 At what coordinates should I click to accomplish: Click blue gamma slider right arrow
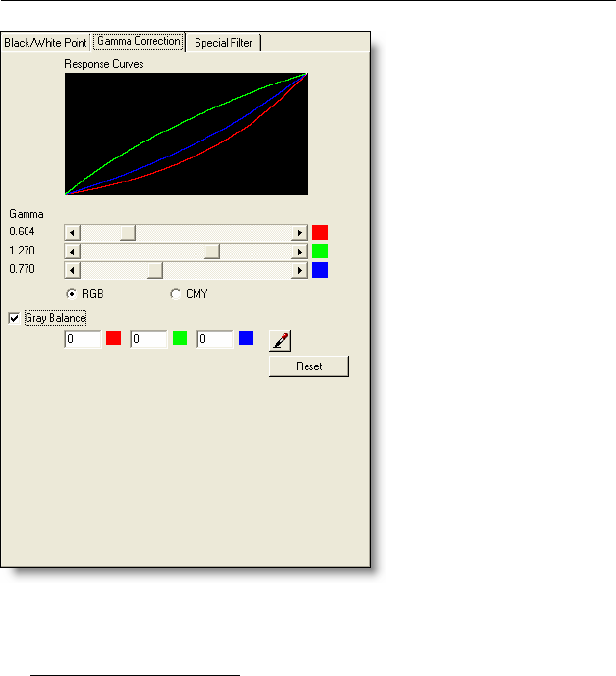tap(300, 270)
